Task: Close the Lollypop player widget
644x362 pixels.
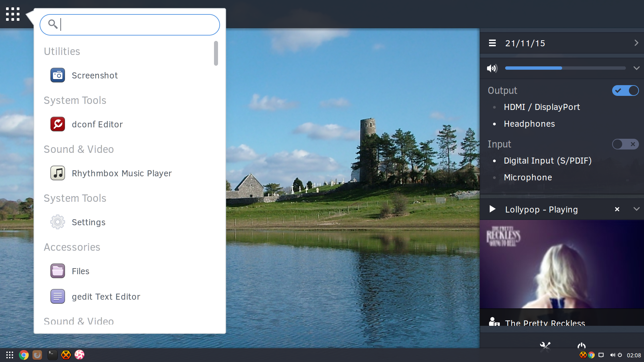Action: pyautogui.click(x=617, y=209)
